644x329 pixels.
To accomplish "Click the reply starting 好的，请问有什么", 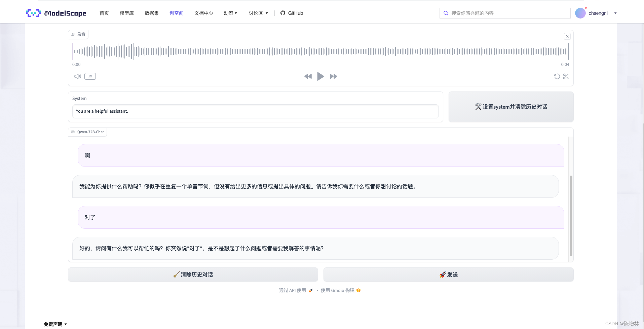I will pos(315,248).
